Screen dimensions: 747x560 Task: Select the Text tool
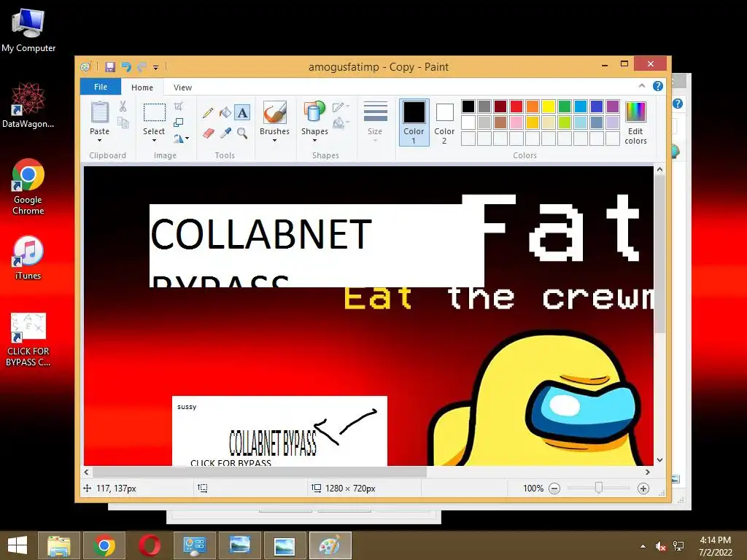(x=242, y=113)
